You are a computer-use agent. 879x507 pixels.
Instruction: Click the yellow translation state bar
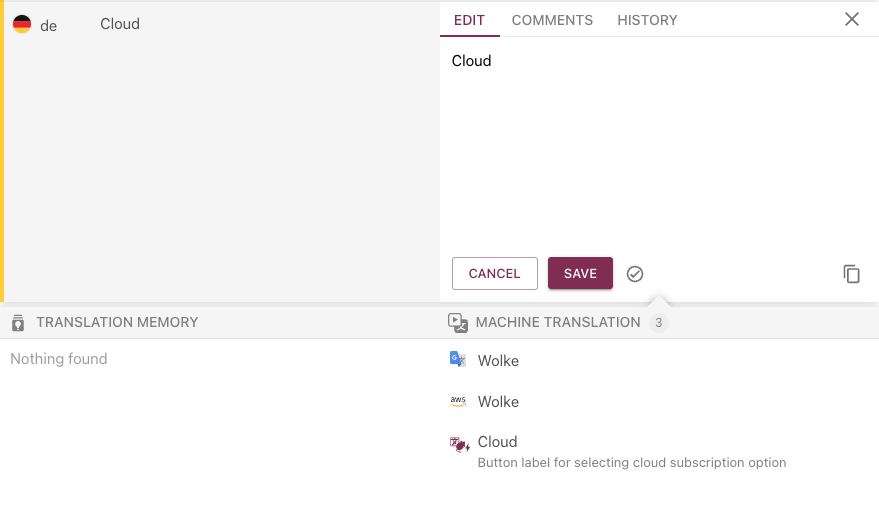2,150
